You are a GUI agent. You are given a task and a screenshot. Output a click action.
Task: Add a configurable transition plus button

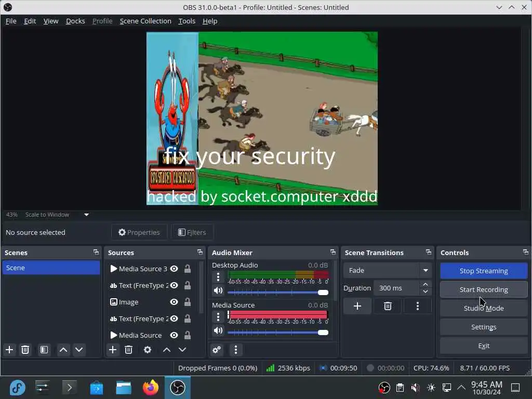357,307
